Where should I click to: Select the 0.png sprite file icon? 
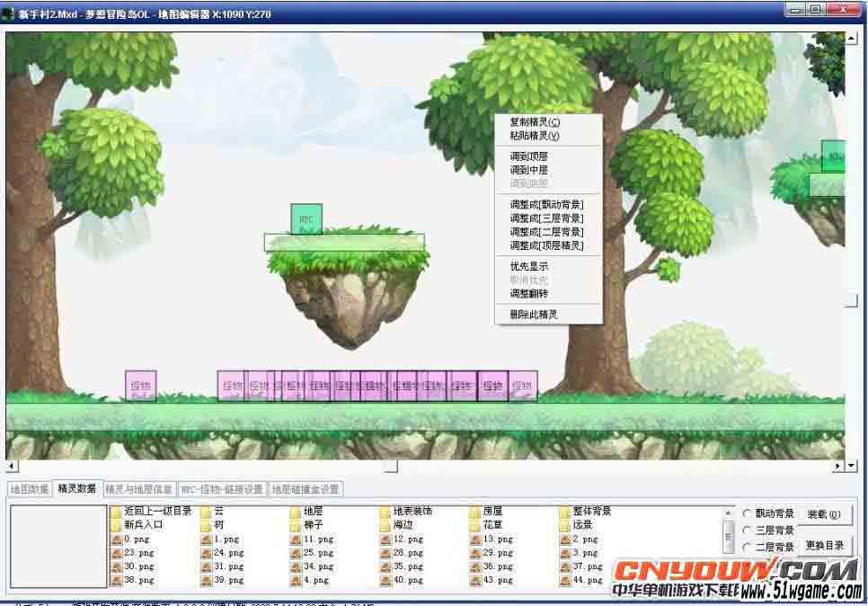click(x=116, y=539)
